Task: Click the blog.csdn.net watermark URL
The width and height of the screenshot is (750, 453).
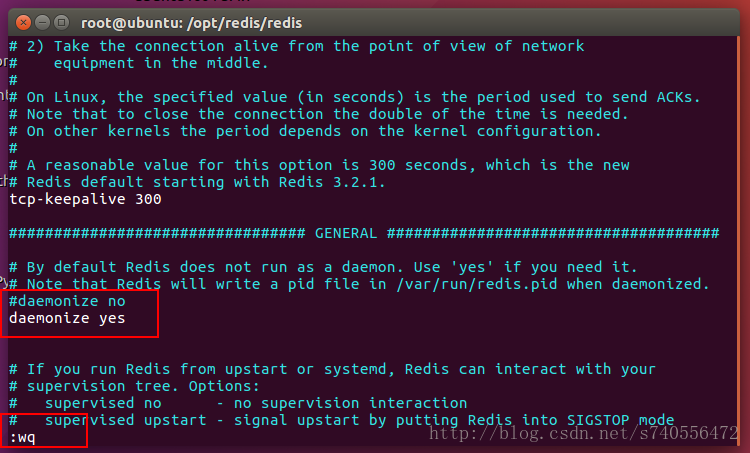Action: point(584,433)
